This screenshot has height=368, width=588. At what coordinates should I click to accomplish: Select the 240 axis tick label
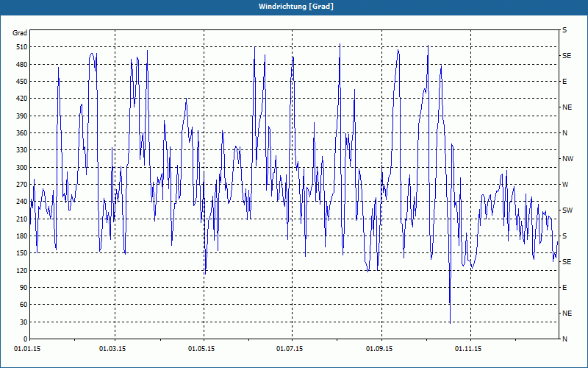tap(22, 202)
